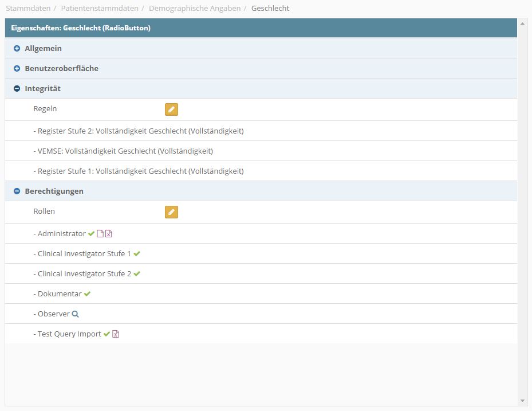Go to Patientenstammdaten breadcrumb
Viewport: 532px width, 411px height.
pos(100,8)
